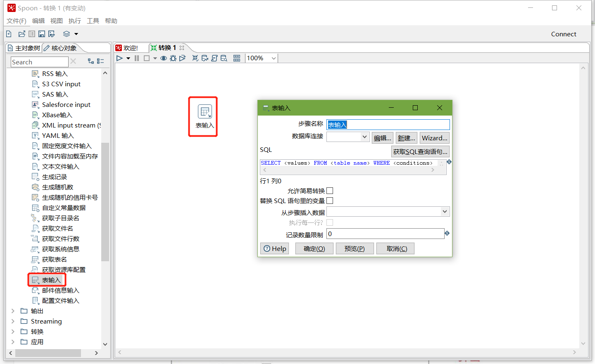Click the Search input field
Screen dimensions: 595x364
(x=39, y=62)
